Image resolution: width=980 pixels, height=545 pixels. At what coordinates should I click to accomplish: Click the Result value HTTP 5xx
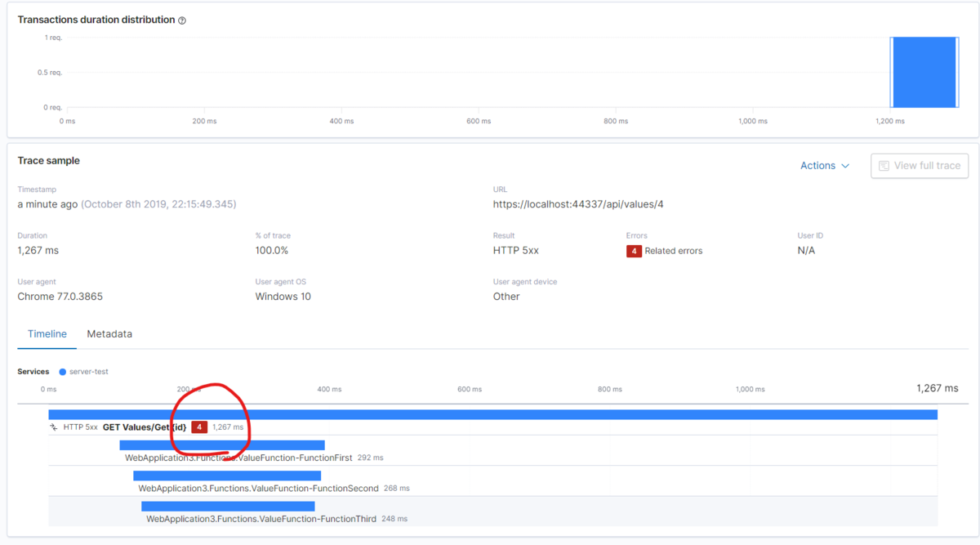coord(517,251)
